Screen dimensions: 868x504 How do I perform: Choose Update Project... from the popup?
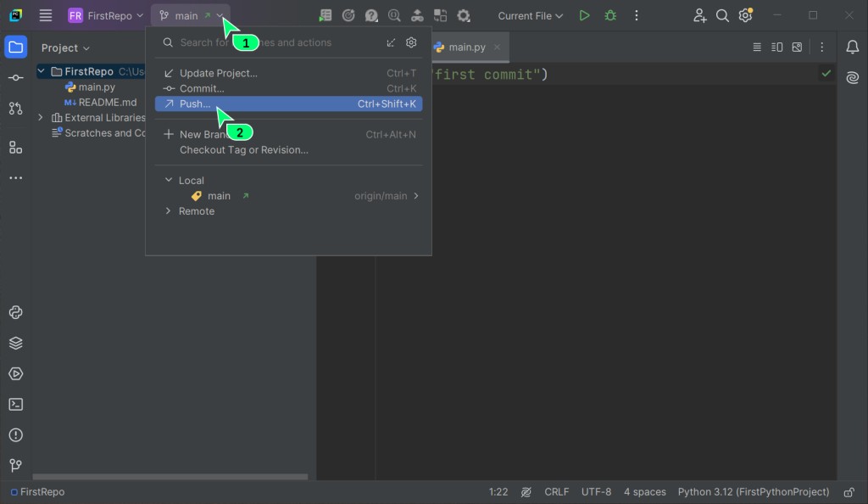click(218, 73)
